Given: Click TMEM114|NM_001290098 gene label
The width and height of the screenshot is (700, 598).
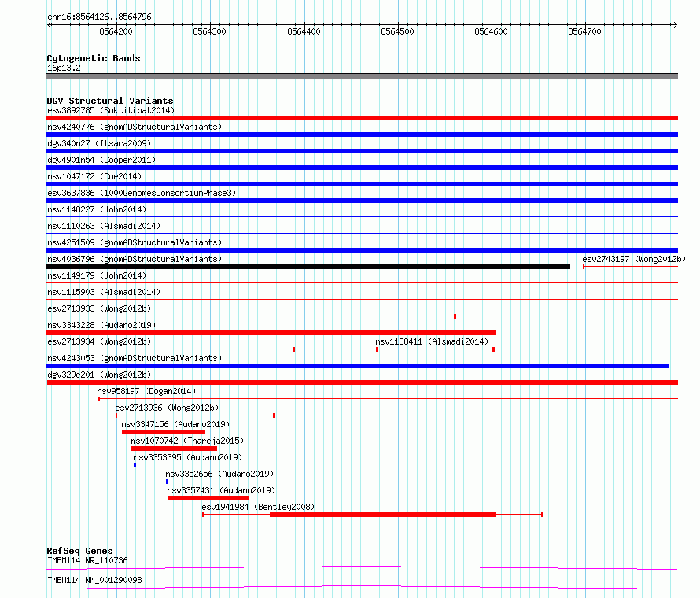Looking at the screenshot, I should pyautogui.click(x=94, y=580).
